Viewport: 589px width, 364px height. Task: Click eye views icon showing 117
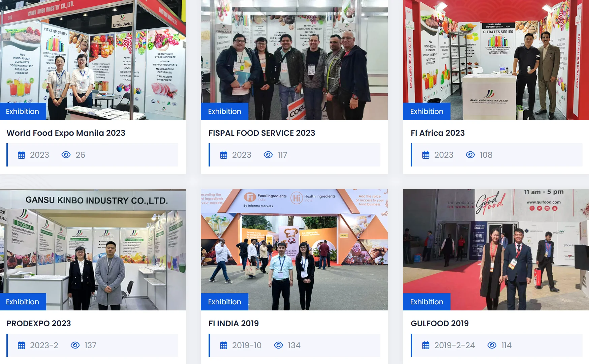[x=268, y=155]
